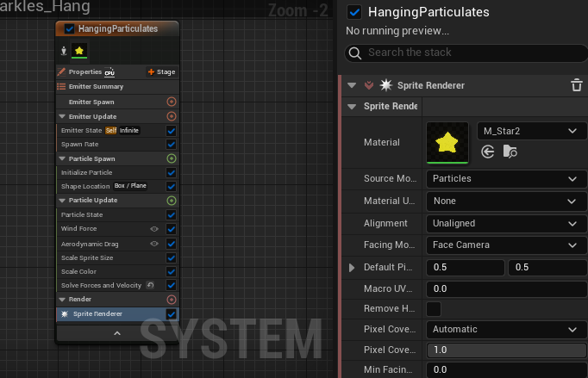The width and height of the screenshot is (588, 378).
Task: Click the use selected asset arrow icon
Action: [x=488, y=152]
